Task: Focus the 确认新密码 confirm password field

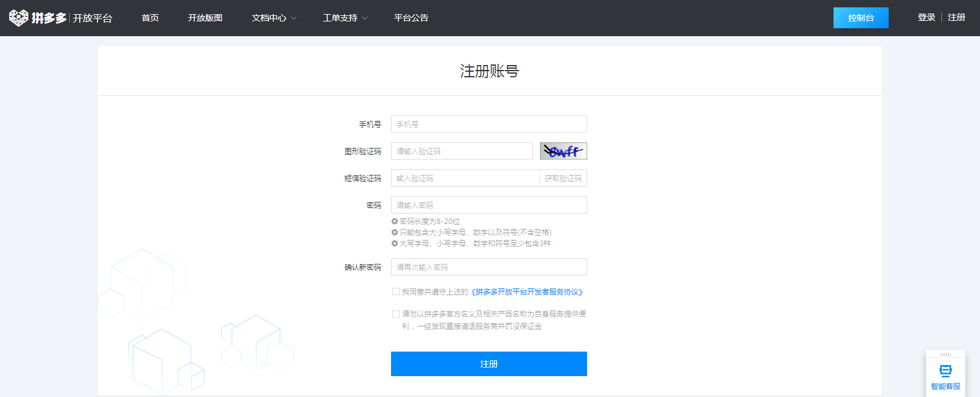Action: pos(489,267)
